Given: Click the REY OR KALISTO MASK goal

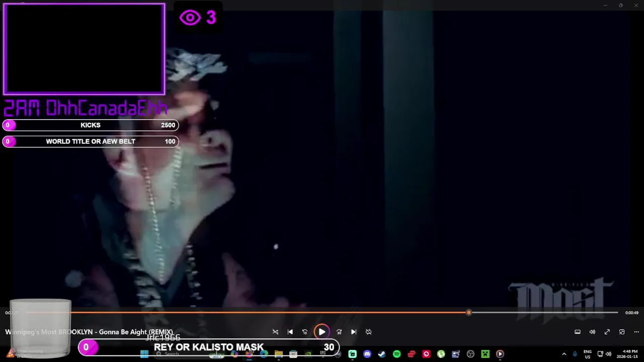Looking at the screenshot, I should click(209, 347).
